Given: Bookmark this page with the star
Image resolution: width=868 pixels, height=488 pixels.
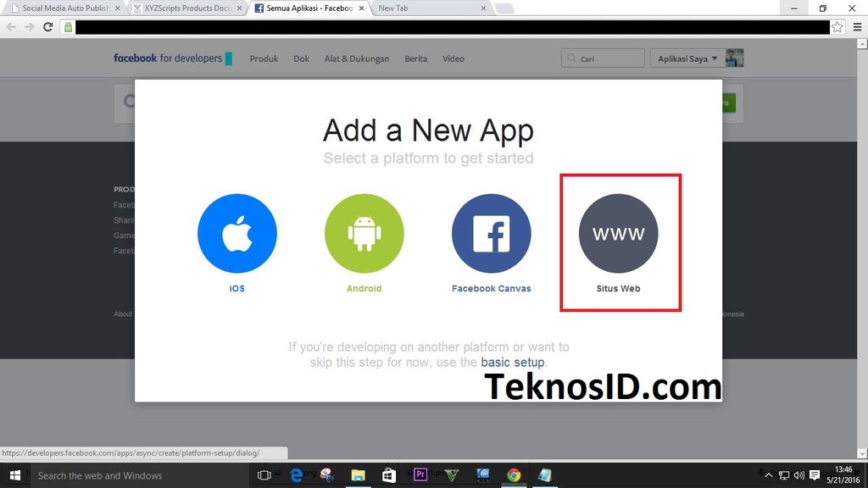Looking at the screenshot, I should point(837,26).
